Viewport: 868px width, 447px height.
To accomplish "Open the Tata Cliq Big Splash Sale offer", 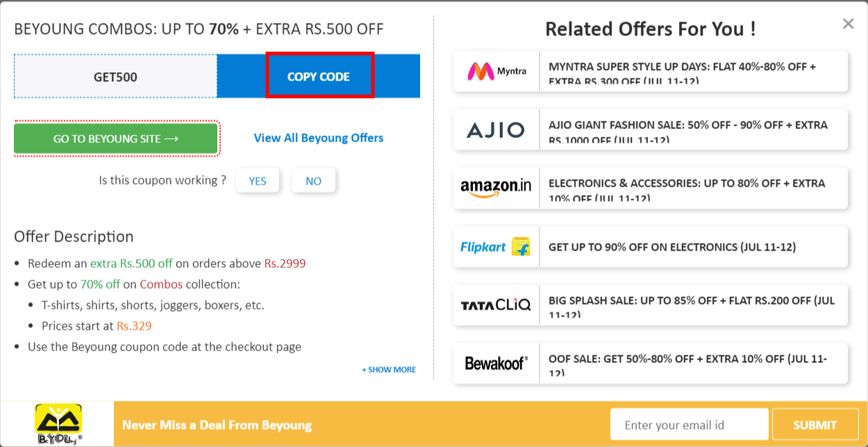I will tap(694, 305).
